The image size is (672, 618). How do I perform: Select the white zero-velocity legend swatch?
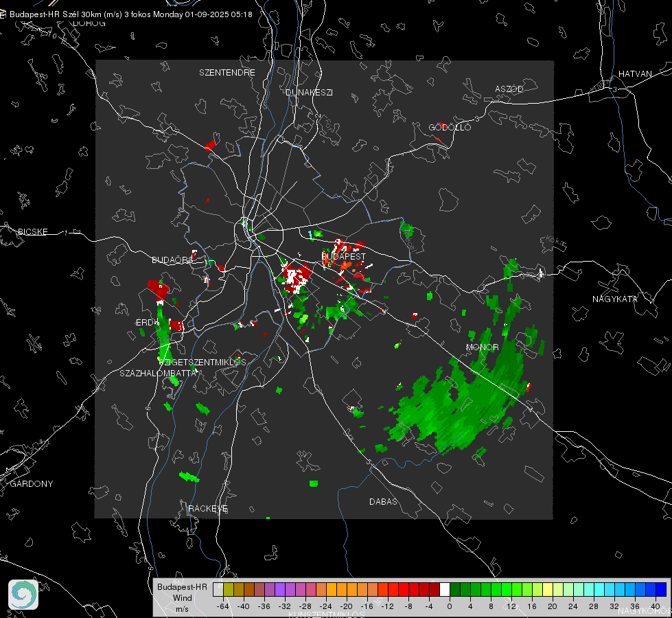pyautogui.click(x=445, y=590)
